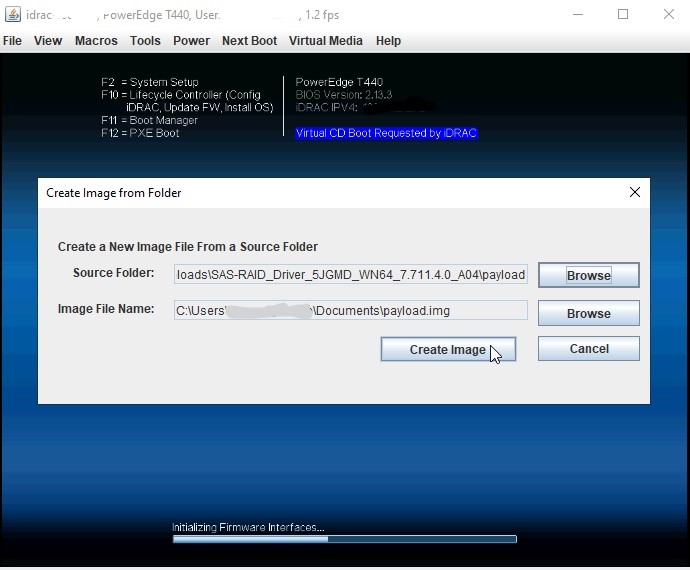
Task: Cancel the image creation dialog
Action: [x=588, y=349]
